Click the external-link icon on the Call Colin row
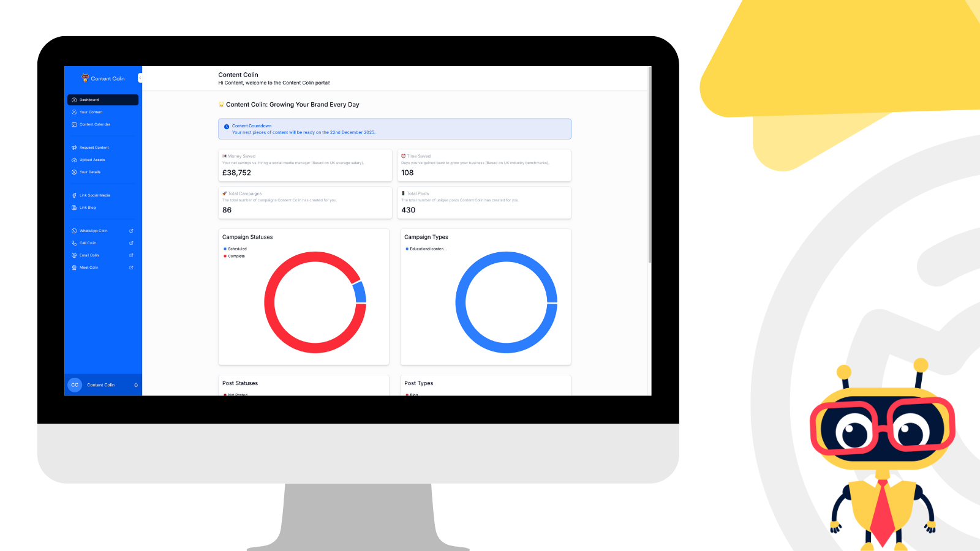980x551 pixels. point(131,243)
